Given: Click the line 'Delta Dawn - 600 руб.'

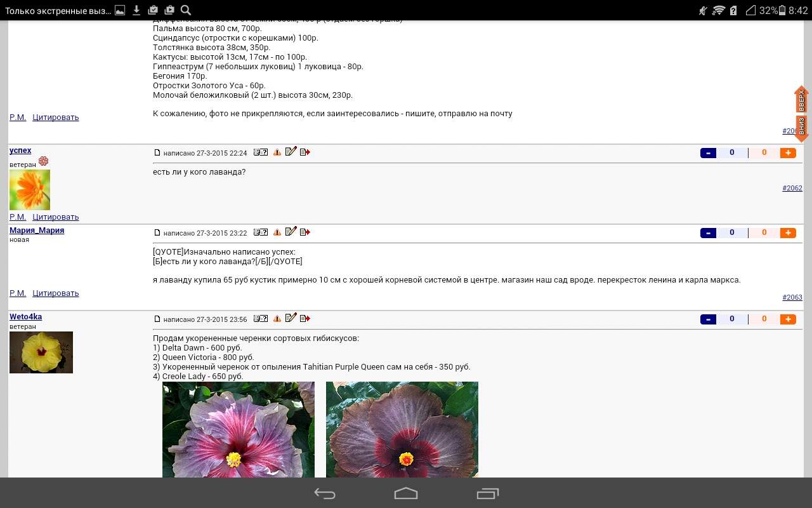Looking at the screenshot, I should [197, 348].
